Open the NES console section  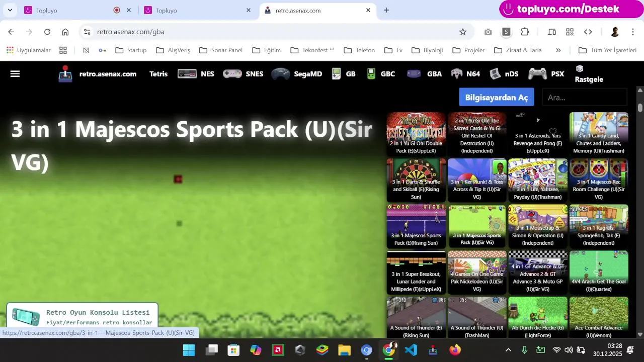pyautogui.click(x=196, y=74)
